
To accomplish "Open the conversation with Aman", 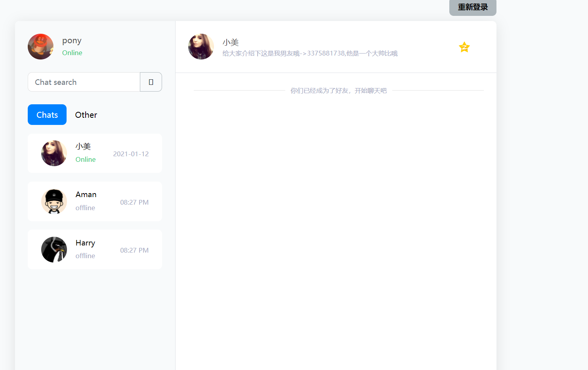I will click(x=95, y=201).
